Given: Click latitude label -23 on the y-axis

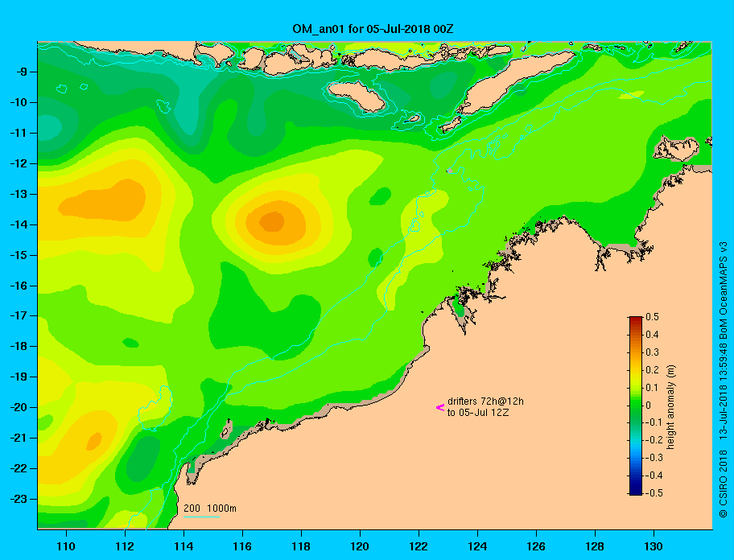Looking at the screenshot, I should click(x=18, y=499).
